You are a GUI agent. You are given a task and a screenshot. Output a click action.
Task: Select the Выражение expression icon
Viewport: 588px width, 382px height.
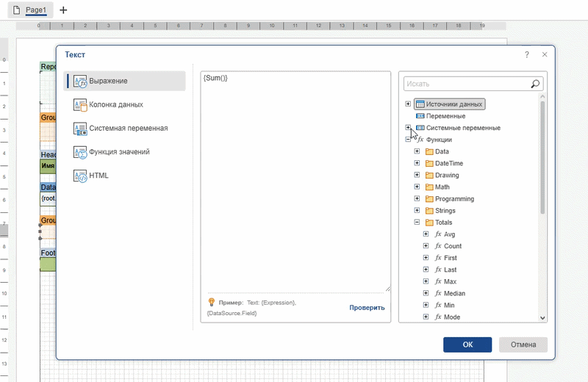click(x=80, y=81)
